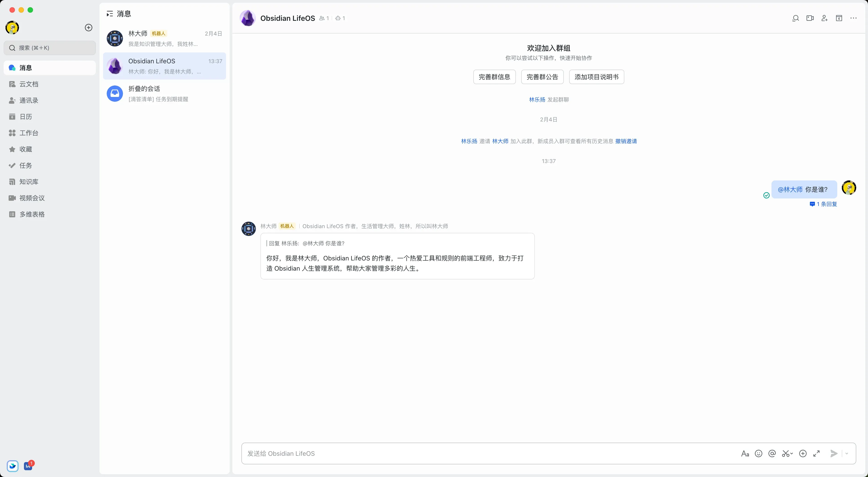Screen dimensions: 868x477
Task: Open 通讯录 contacts in sidebar
Action: (x=50, y=100)
